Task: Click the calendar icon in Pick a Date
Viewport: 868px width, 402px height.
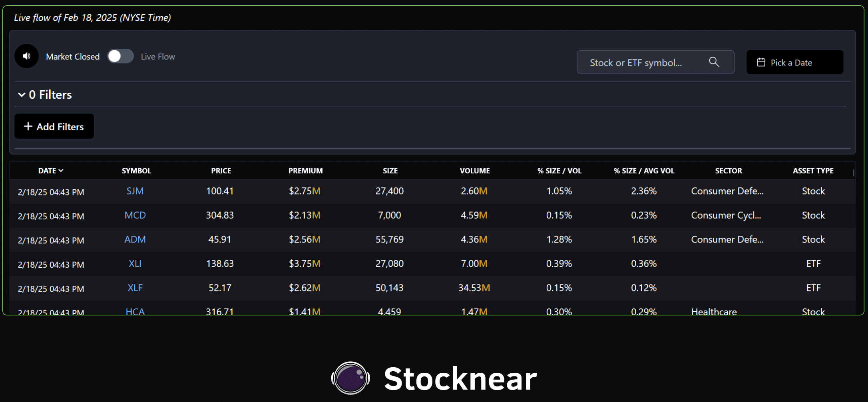Action: tap(761, 62)
